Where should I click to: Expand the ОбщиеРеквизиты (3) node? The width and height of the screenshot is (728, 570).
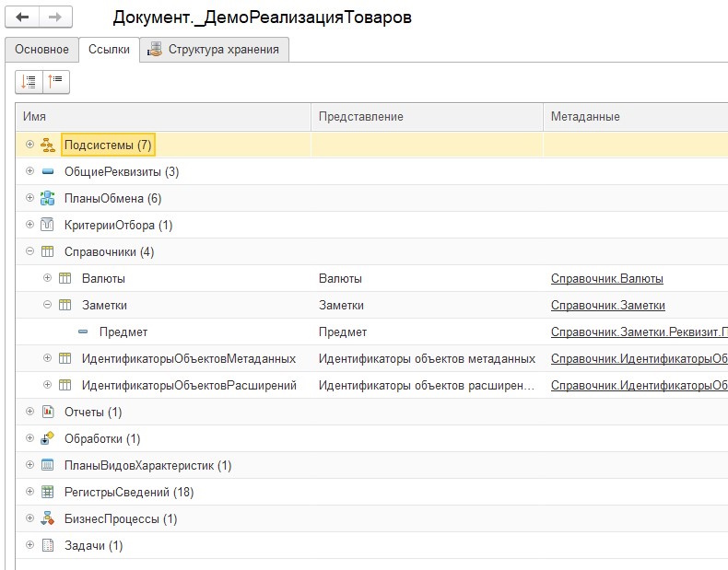[29, 171]
